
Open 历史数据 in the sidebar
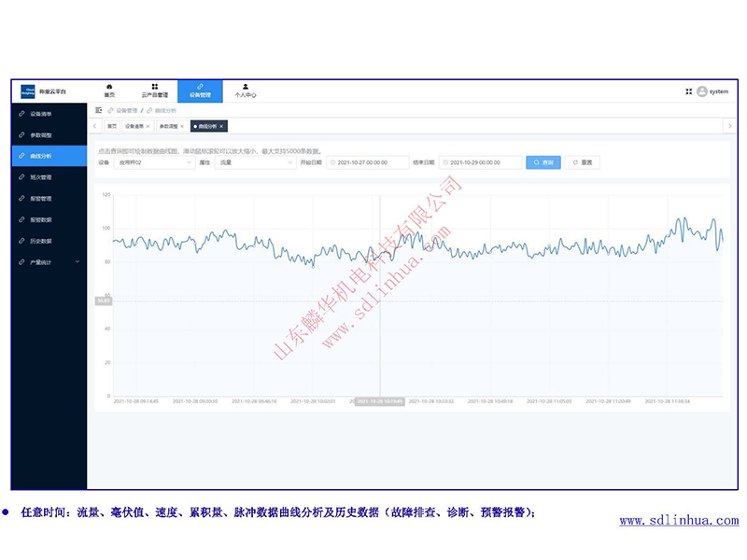tap(49, 241)
